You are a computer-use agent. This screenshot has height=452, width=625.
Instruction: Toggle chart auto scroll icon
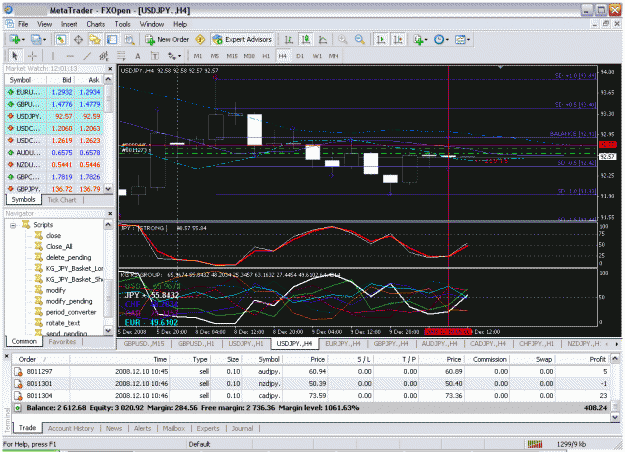pyautogui.click(x=381, y=39)
